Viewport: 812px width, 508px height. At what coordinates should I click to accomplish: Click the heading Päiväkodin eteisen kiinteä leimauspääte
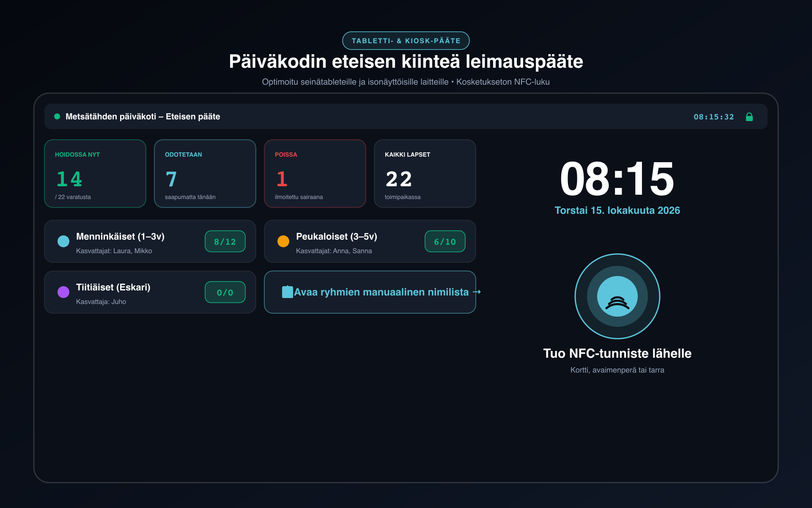coord(406,61)
